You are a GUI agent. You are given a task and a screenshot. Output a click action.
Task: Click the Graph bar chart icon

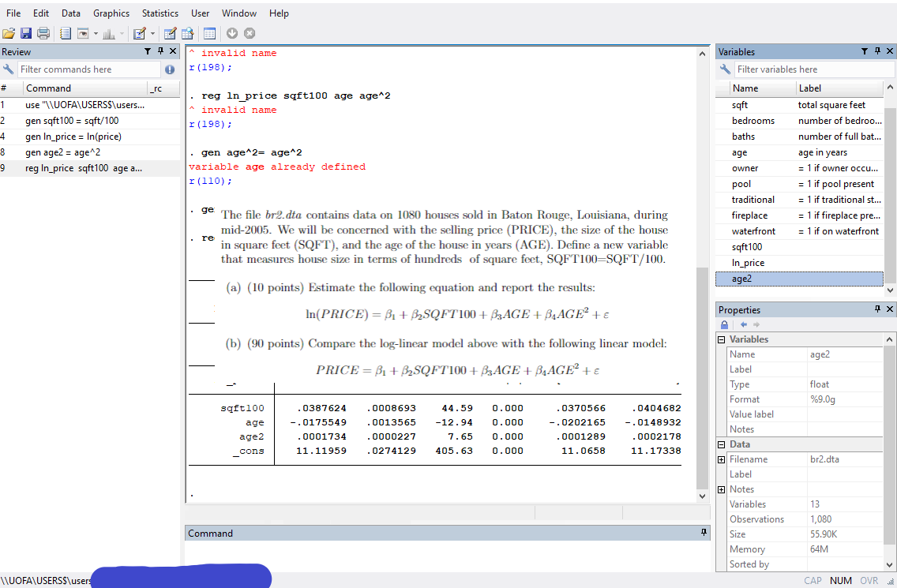[109, 34]
